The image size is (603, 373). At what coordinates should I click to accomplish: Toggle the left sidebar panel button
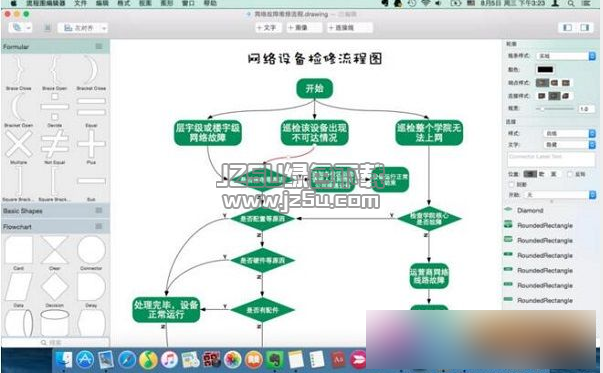568,27
